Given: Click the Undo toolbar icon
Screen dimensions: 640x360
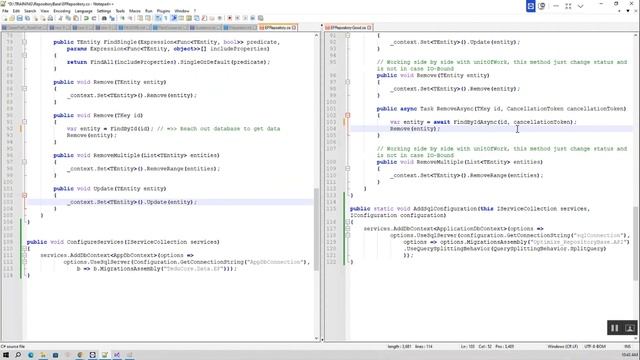Looking at the screenshot, I should (86, 18).
